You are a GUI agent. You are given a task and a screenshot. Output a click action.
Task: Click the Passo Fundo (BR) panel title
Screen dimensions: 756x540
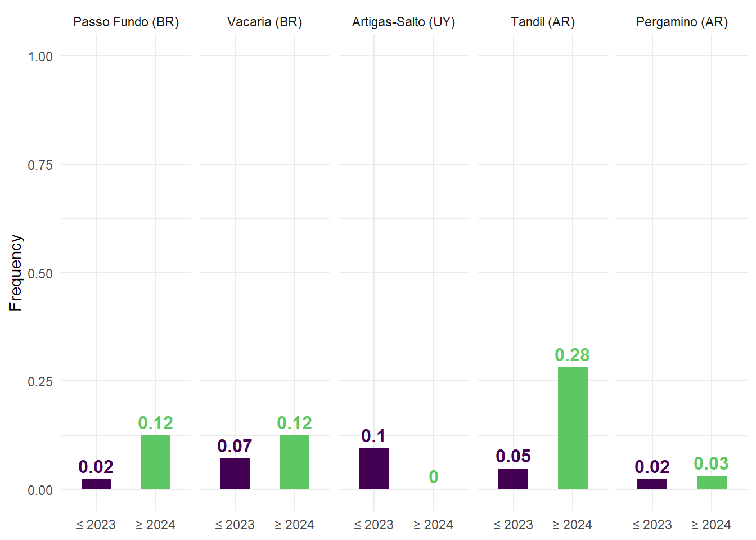(126, 22)
